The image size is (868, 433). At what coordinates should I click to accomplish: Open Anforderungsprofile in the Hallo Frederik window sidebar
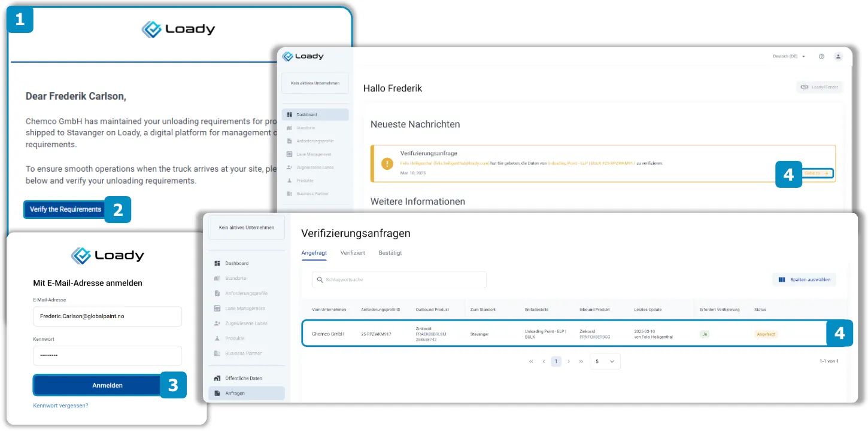tap(315, 141)
